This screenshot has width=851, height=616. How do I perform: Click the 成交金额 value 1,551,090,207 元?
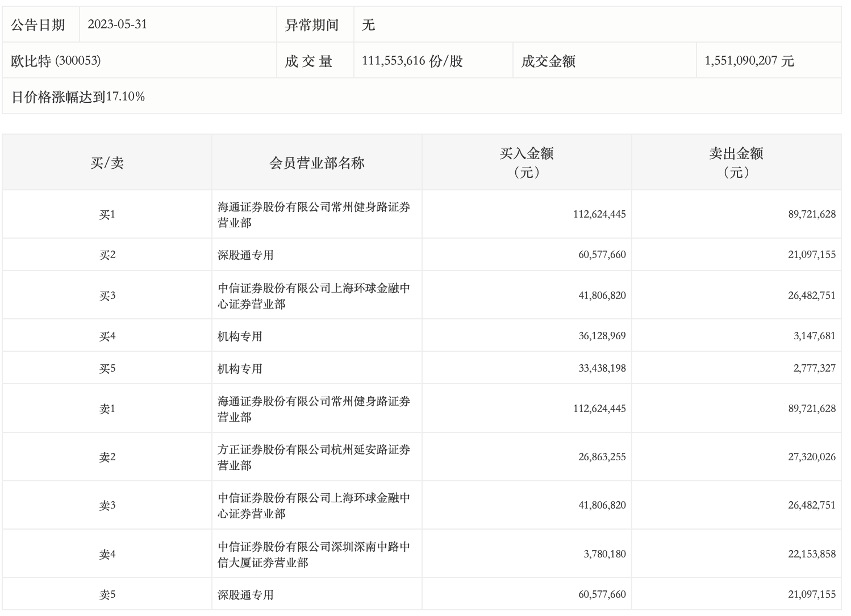[x=749, y=61]
